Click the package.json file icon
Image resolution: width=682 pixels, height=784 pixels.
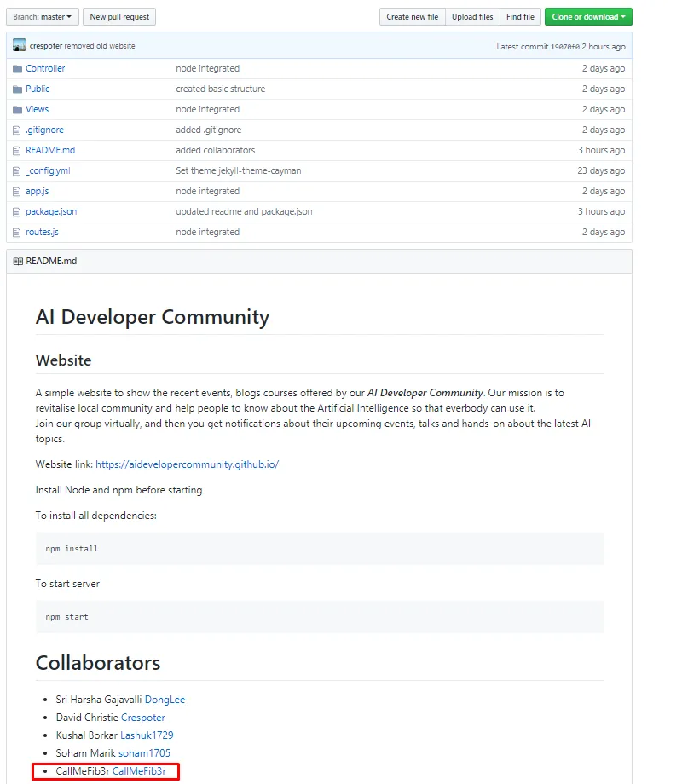[16, 212]
